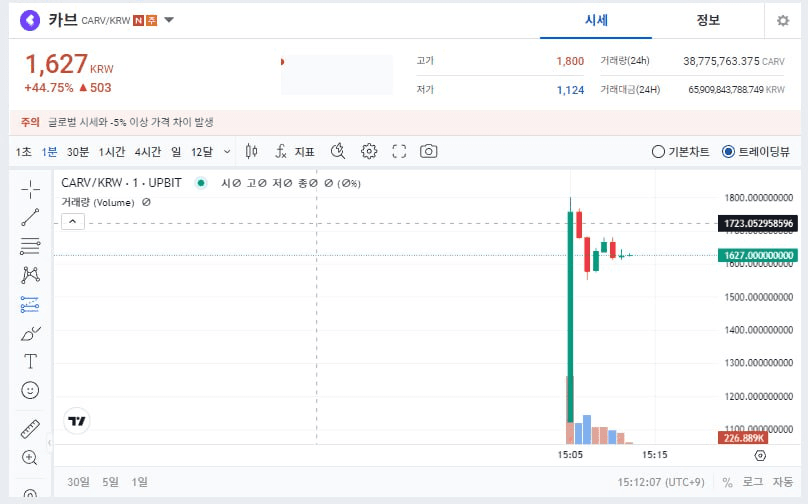The image size is (808, 504).
Task: Click the 거래량 (Volume) indicator label
Action: pos(97,203)
